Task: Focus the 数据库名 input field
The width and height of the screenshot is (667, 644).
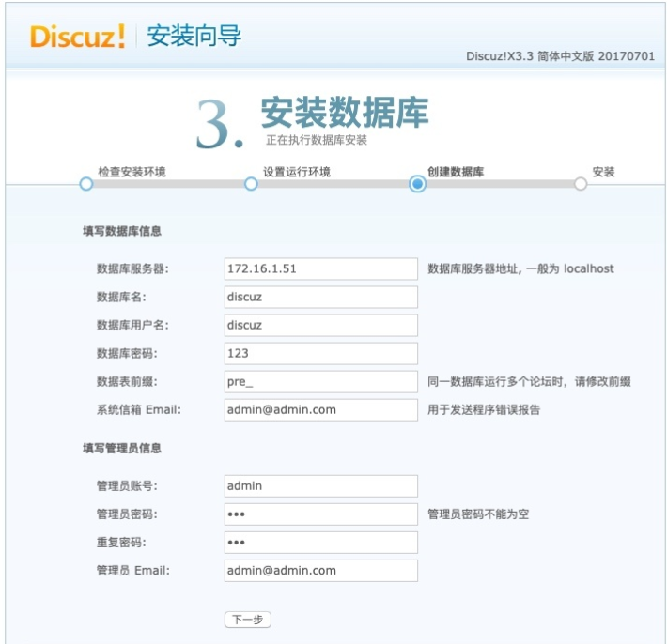Action: pos(320,297)
